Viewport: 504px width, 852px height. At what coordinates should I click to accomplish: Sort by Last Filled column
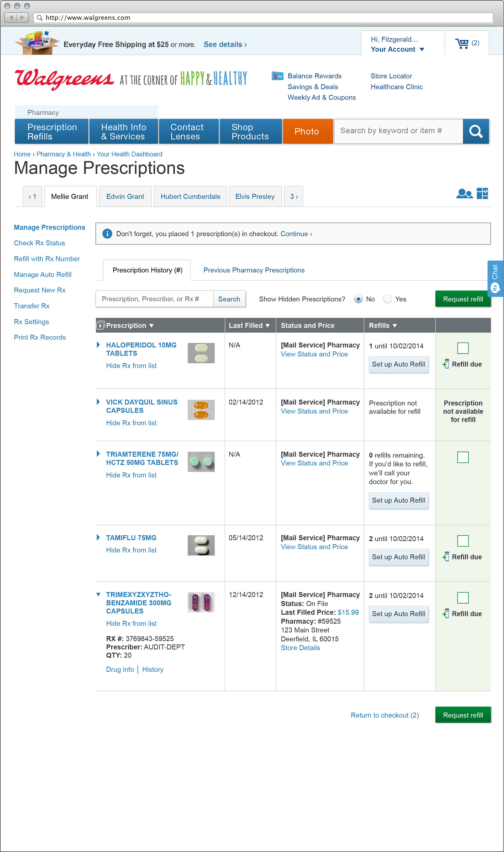click(x=249, y=326)
